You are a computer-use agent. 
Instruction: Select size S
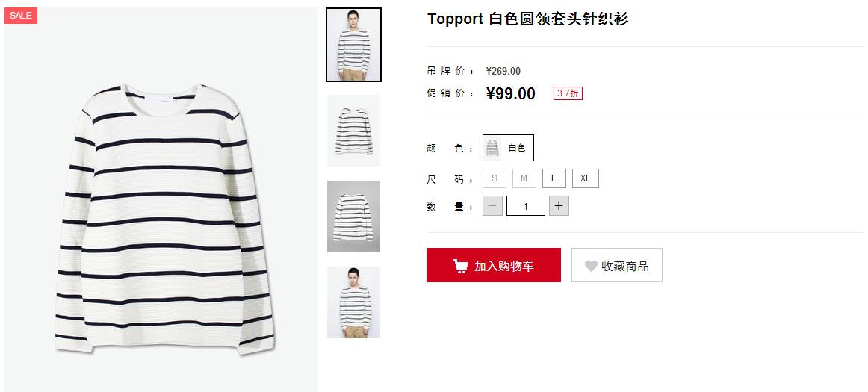click(x=495, y=178)
